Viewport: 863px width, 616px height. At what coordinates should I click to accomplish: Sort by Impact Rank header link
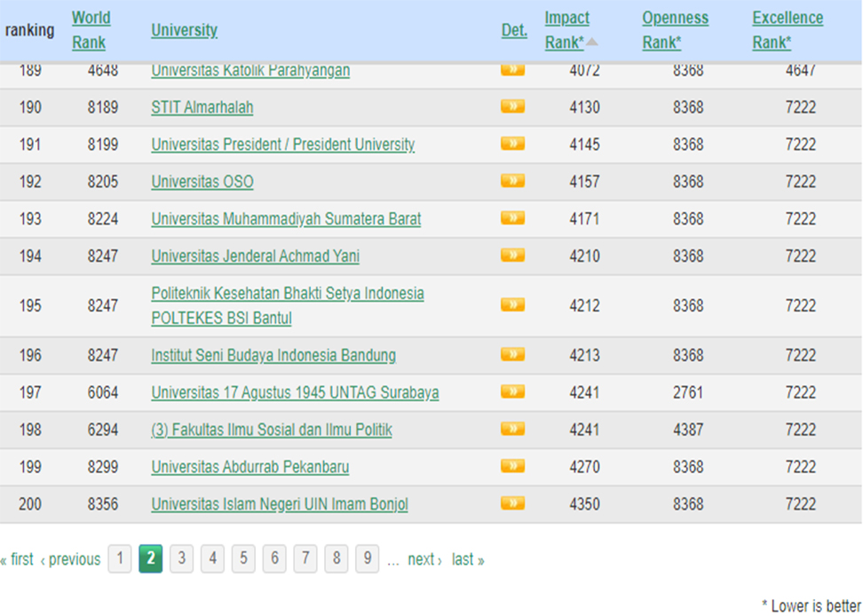tap(566, 29)
